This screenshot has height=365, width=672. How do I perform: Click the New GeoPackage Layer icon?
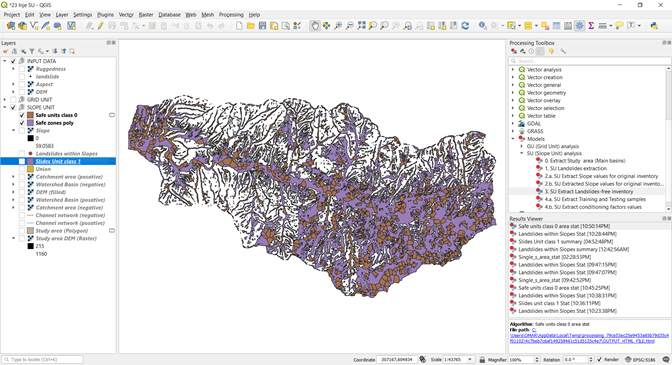coord(22,26)
